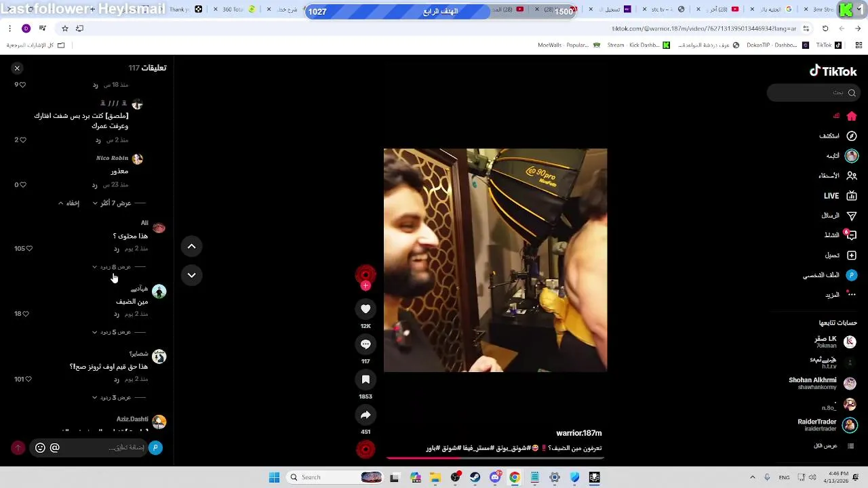868x488 pixels.
Task: Open the MoeWalls bookmark
Action: [569, 45]
